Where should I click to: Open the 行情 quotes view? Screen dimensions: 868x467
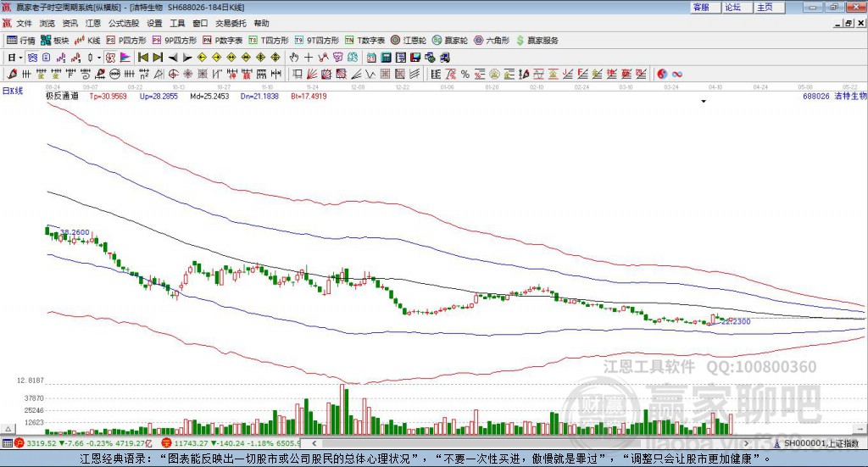coord(20,41)
